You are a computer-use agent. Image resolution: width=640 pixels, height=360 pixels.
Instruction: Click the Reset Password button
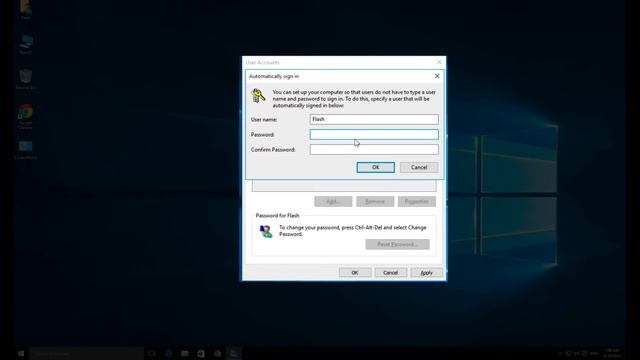click(x=398, y=244)
